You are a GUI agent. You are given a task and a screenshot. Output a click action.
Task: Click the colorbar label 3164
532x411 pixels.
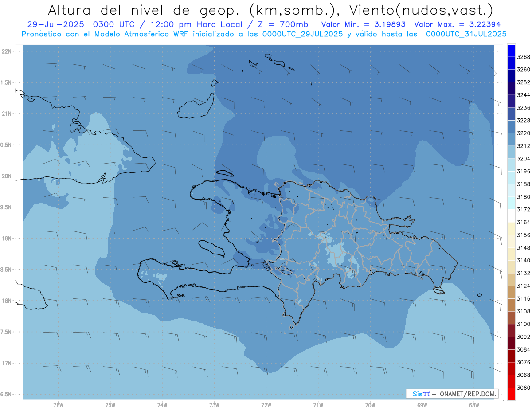click(524, 222)
